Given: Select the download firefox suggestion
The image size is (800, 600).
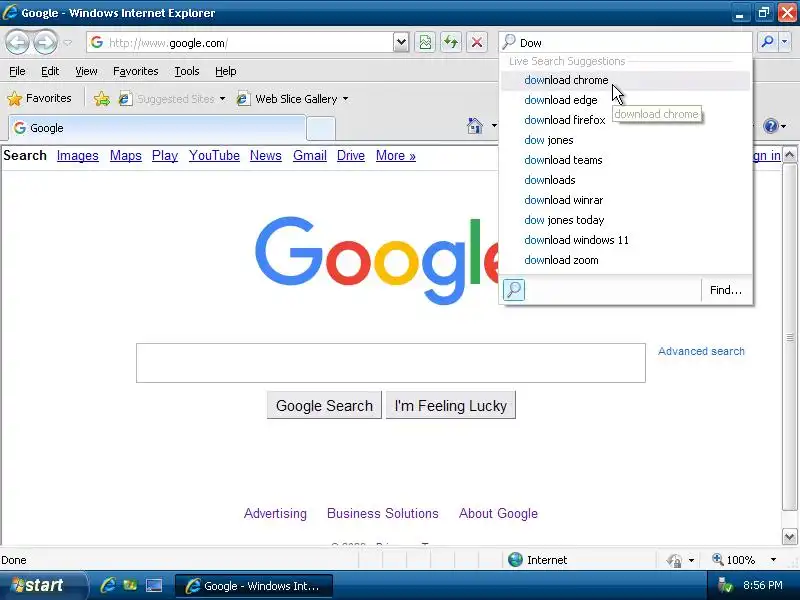Looking at the screenshot, I should click(x=626, y=120).
